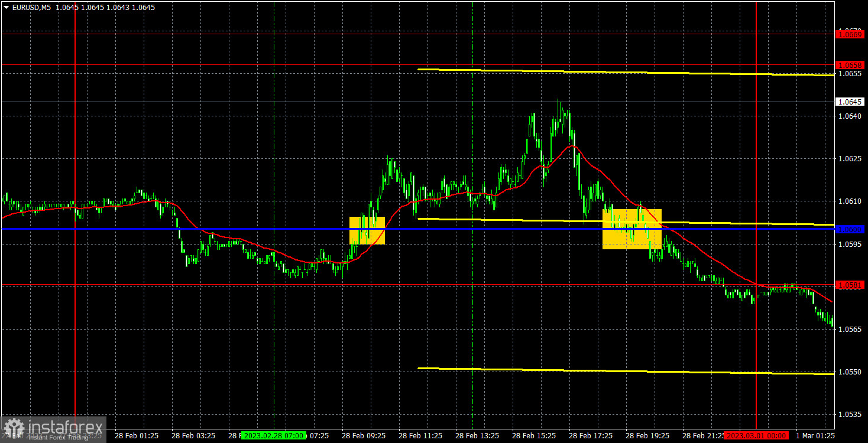Click the 28 Feb 11:25 time label
This screenshot has width=868, height=443.
[420, 435]
